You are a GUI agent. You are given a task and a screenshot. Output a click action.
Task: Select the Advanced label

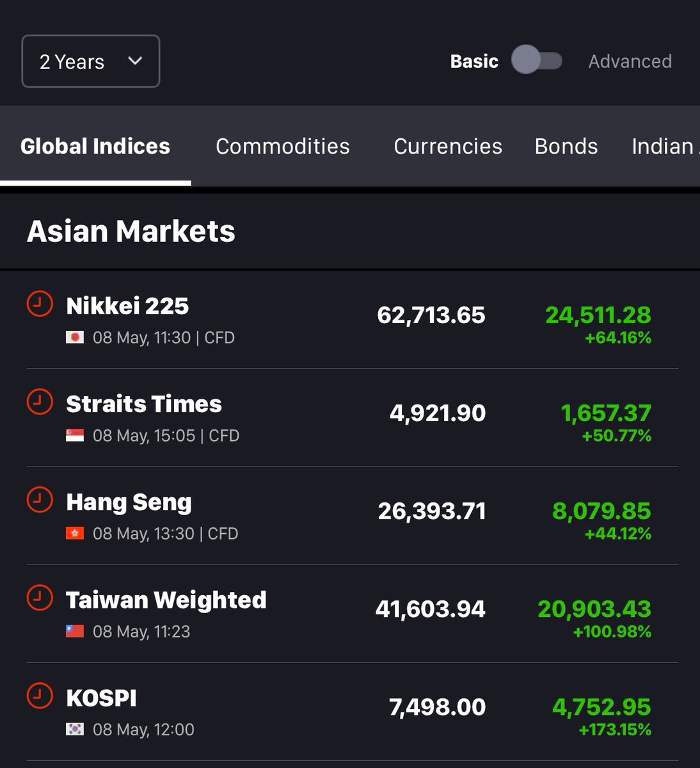[630, 61]
